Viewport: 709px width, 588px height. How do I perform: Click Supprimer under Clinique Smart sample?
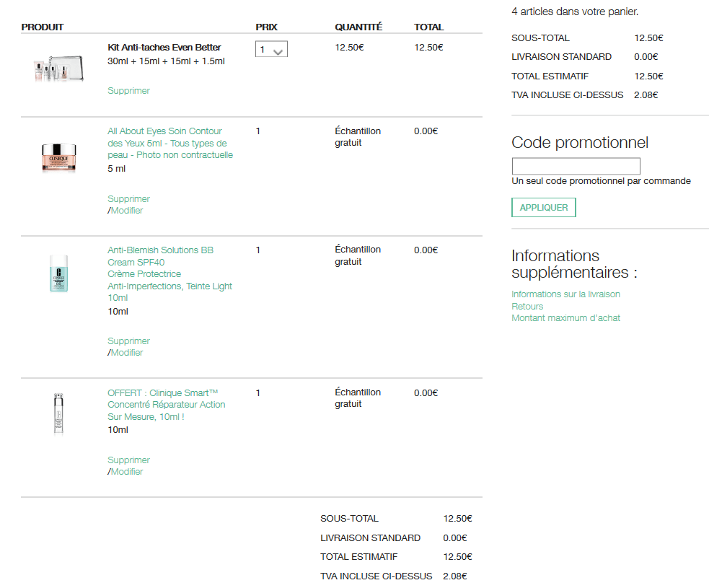(x=128, y=460)
